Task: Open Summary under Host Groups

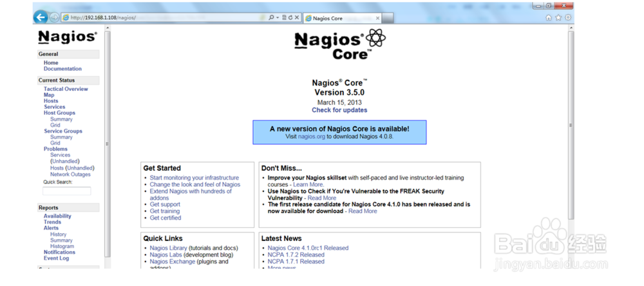Action: [x=61, y=119]
